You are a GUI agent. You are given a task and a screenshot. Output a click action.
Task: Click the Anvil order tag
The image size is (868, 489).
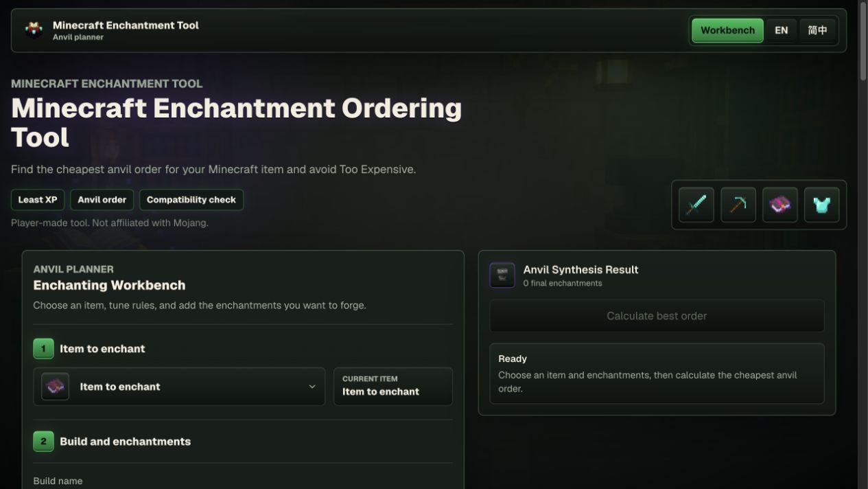click(102, 200)
